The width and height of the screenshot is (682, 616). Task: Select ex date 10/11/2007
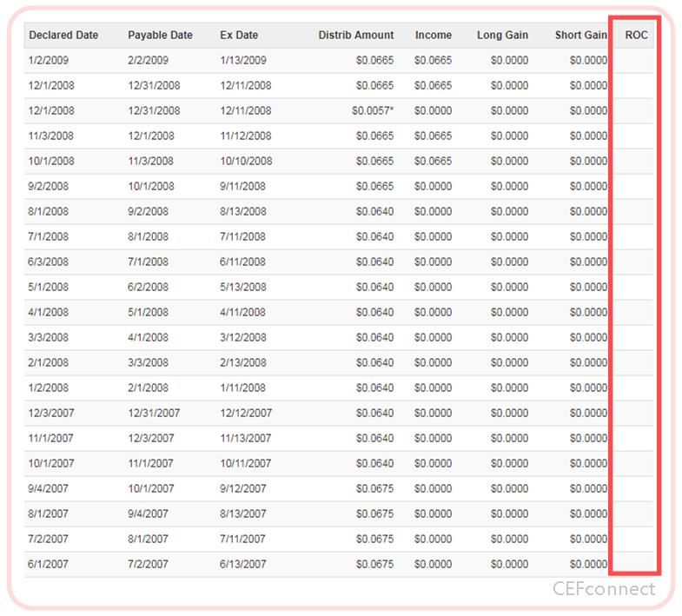pos(245,464)
